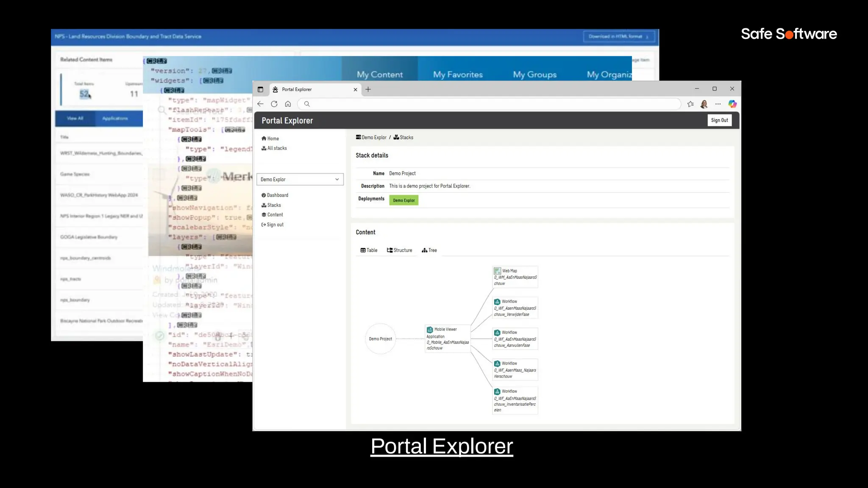The width and height of the screenshot is (868, 488).
Task: Click Download in HTML format button
Action: (x=619, y=36)
